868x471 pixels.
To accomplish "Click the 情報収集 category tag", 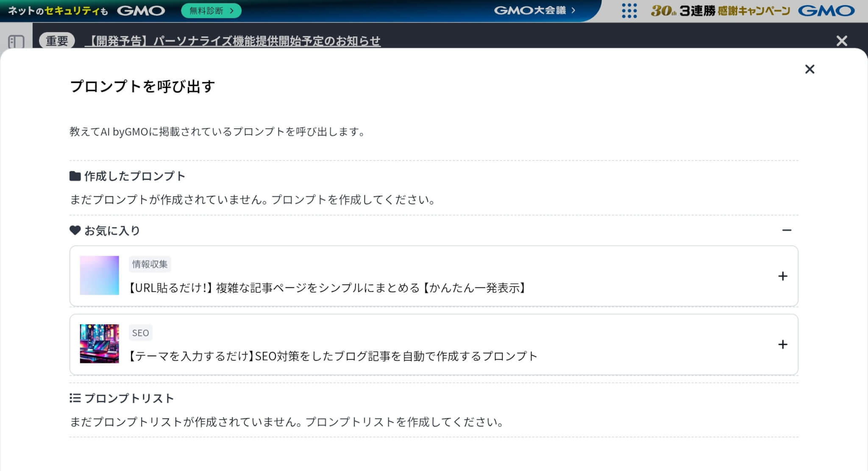I will [x=150, y=264].
